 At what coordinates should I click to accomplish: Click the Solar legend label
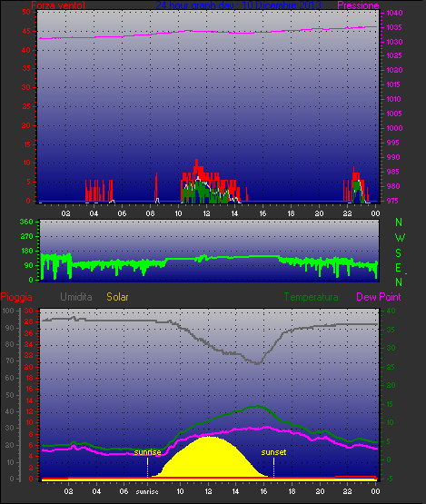[117, 297]
